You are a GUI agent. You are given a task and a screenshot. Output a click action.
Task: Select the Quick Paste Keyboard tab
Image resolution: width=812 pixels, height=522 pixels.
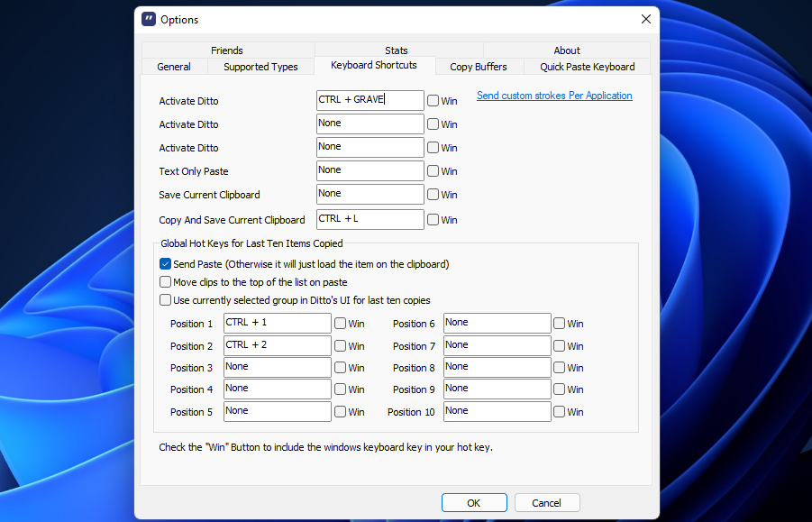[587, 67]
